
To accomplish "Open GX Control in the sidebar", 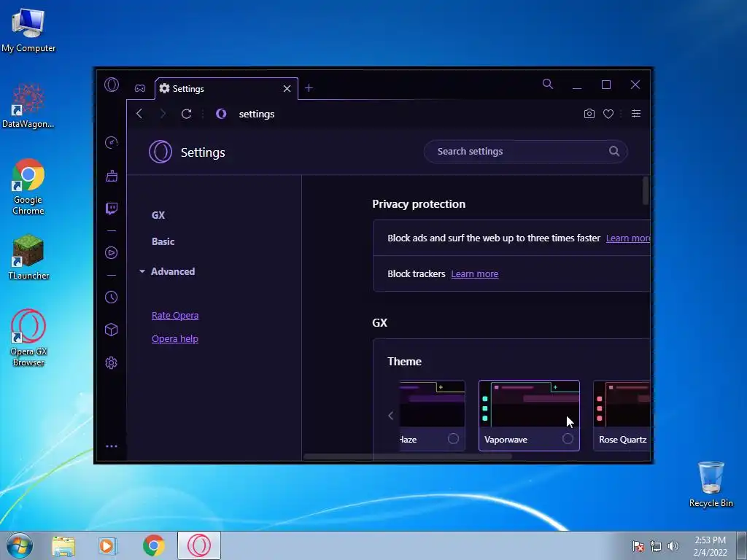I will tap(112, 142).
